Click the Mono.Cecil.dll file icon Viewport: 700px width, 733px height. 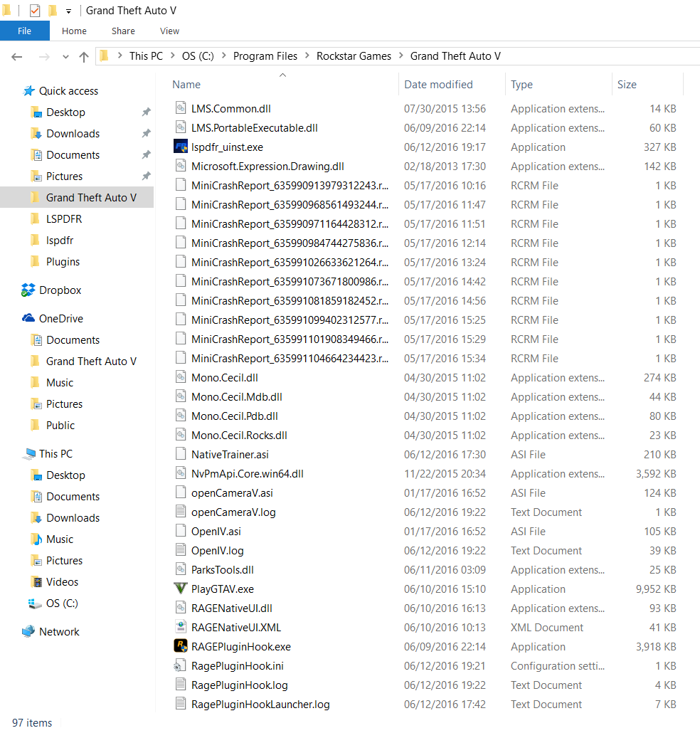(x=181, y=377)
